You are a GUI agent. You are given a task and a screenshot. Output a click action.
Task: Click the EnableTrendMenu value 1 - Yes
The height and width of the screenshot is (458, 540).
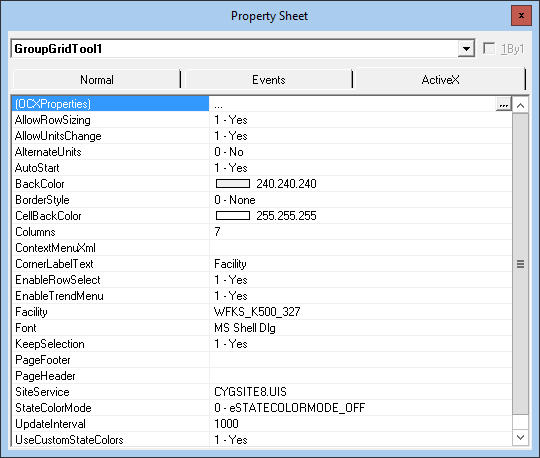tap(231, 296)
